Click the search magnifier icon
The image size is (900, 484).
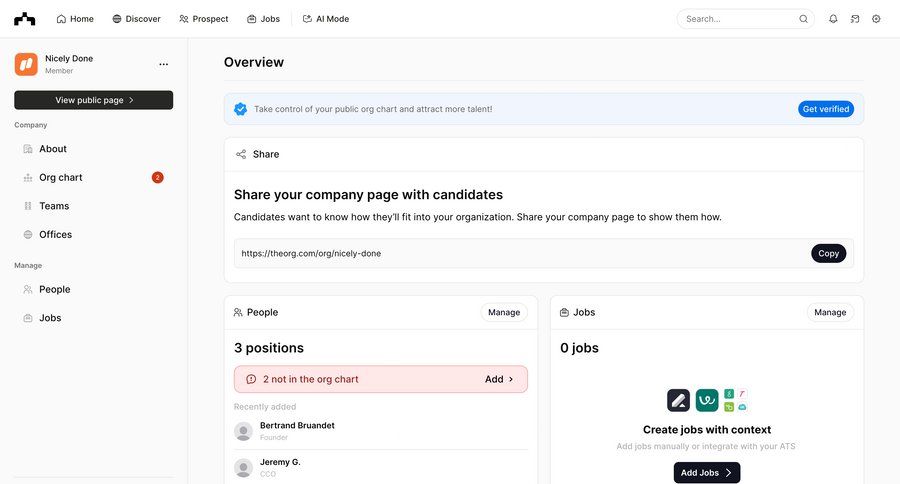pyautogui.click(x=804, y=19)
